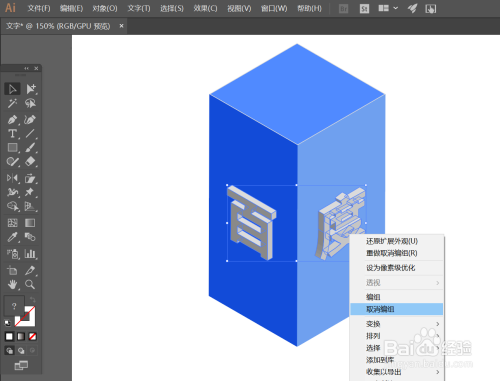
Task: Click the Ai application logo
Action: coord(10,8)
